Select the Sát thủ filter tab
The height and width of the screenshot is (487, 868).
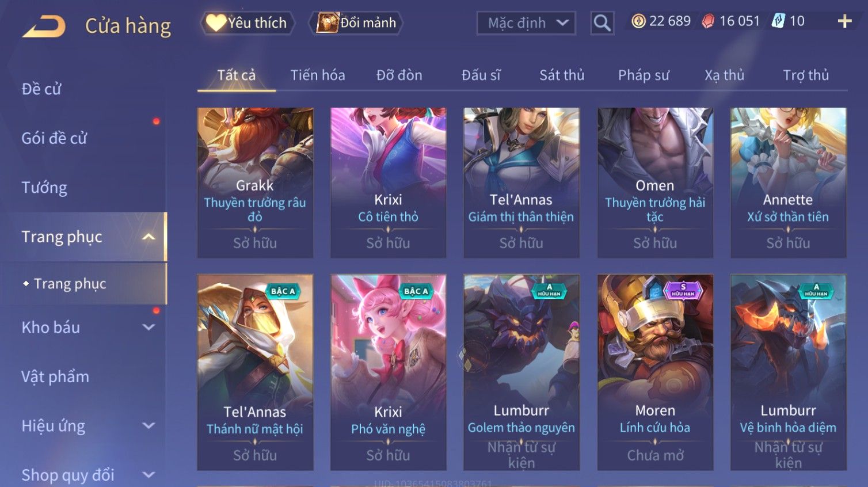coord(562,75)
